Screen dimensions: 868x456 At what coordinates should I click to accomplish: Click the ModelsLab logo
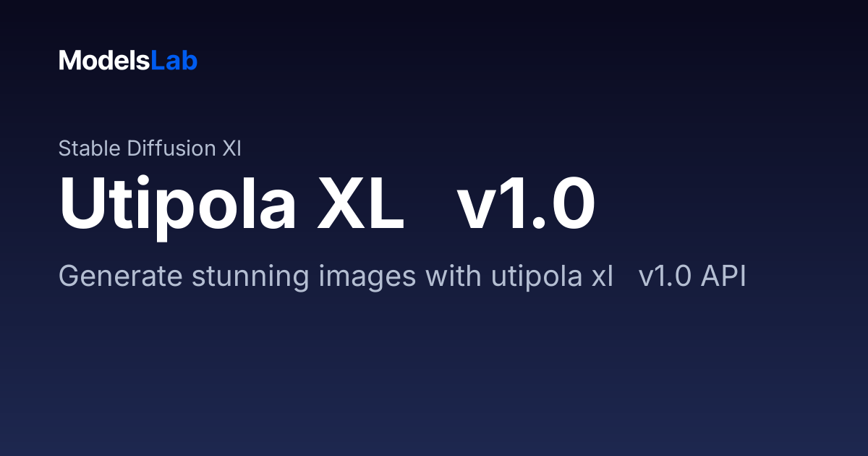point(128,61)
